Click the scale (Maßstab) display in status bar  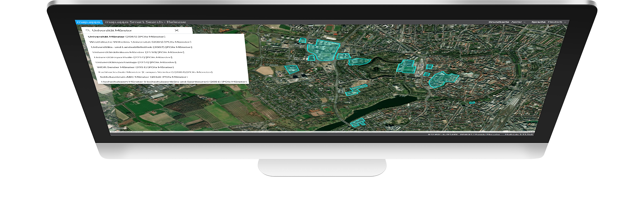pyautogui.click(x=519, y=134)
